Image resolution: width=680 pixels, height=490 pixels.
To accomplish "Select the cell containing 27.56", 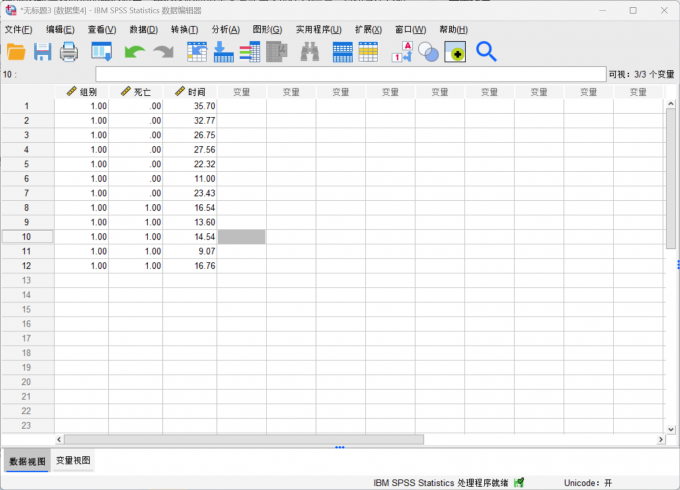I will click(x=190, y=150).
